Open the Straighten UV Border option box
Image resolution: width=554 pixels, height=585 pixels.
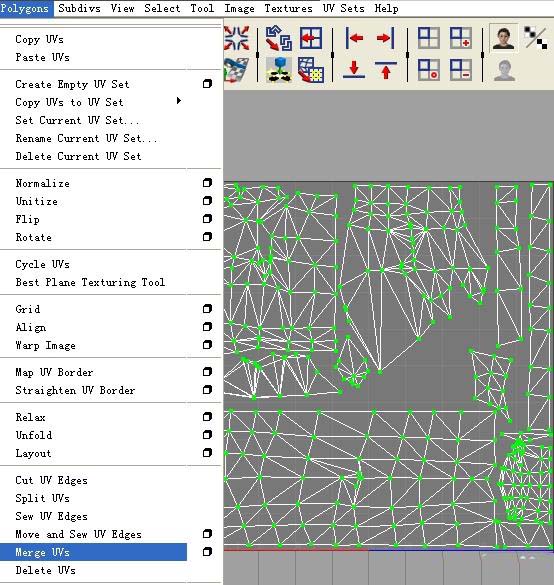(x=207, y=390)
